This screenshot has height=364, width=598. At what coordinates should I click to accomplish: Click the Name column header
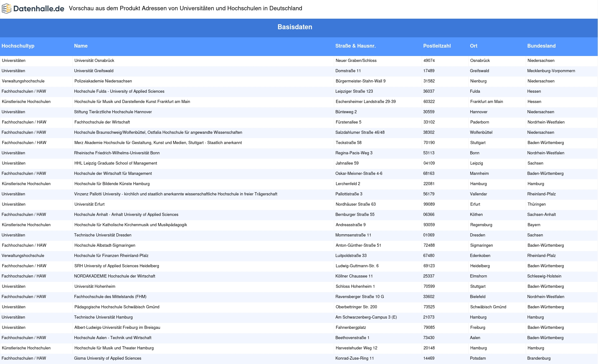pos(81,46)
